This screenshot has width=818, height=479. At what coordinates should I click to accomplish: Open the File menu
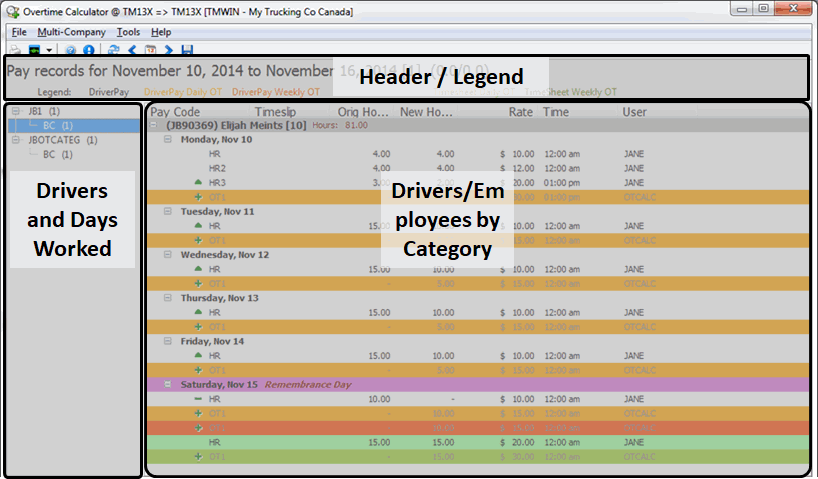19,32
